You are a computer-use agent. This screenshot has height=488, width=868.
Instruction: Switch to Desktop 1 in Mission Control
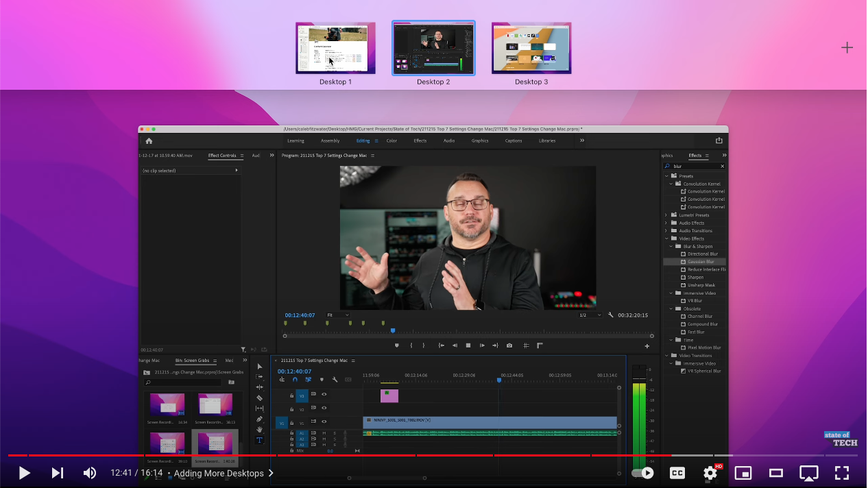(x=335, y=48)
